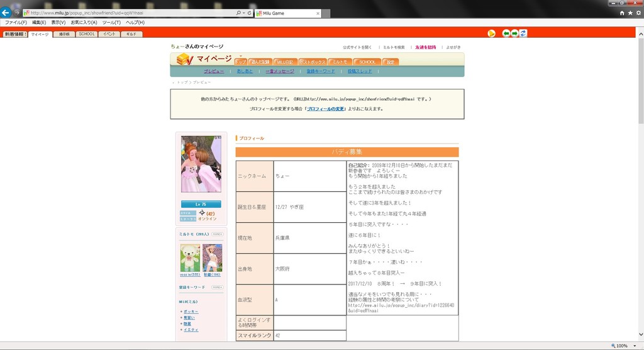
Task: Open the お気に入り(A) menu
Action: tap(84, 23)
